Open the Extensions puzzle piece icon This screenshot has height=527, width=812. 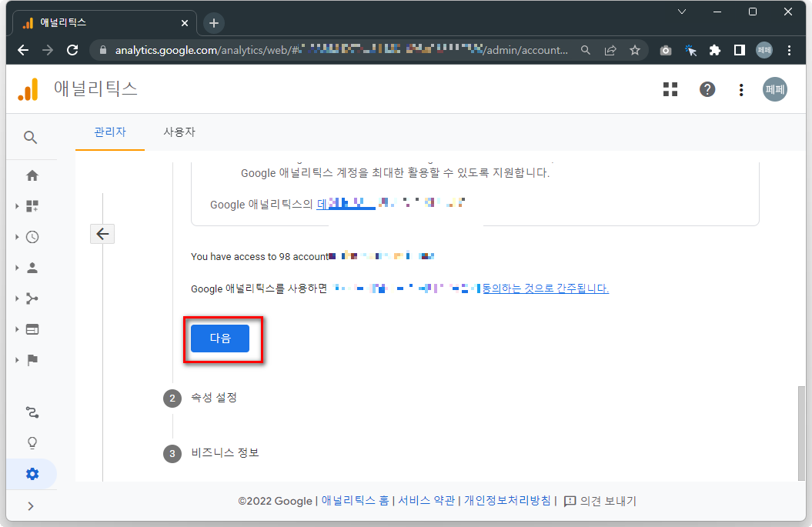(715, 50)
